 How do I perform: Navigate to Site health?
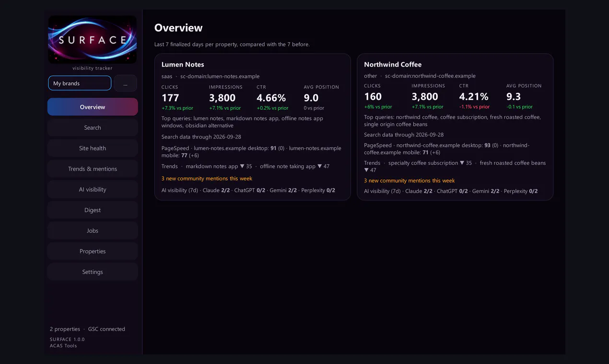pos(93,148)
